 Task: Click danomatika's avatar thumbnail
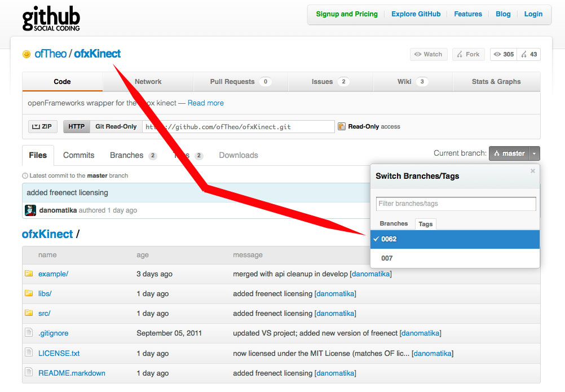30,210
